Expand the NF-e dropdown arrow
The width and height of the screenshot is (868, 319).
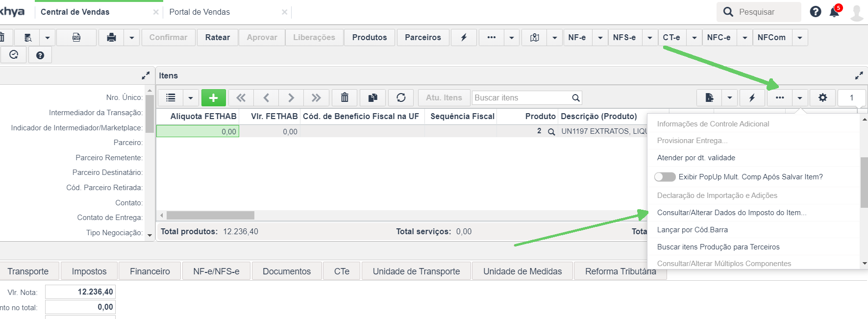coord(600,37)
